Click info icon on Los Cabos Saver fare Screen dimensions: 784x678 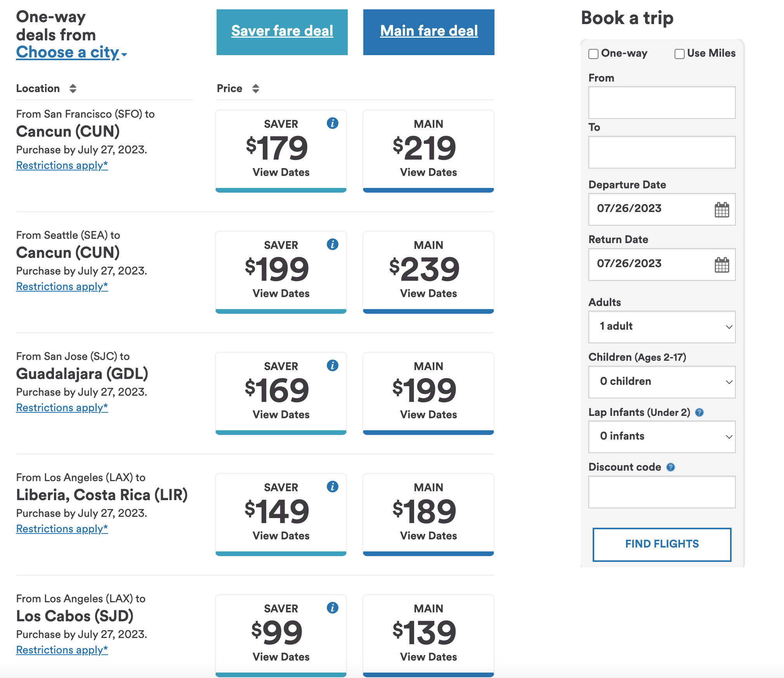point(332,608)
